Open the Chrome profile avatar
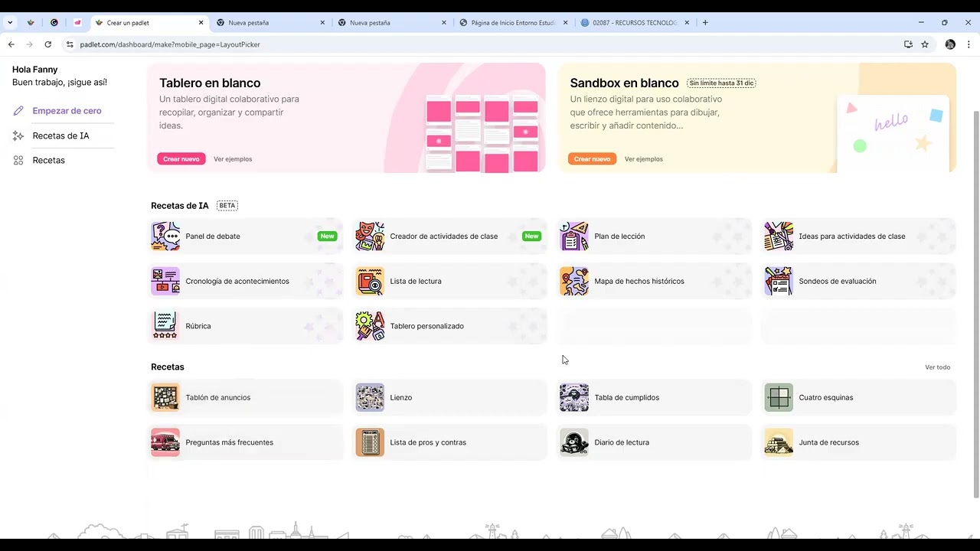 point(950,44)
